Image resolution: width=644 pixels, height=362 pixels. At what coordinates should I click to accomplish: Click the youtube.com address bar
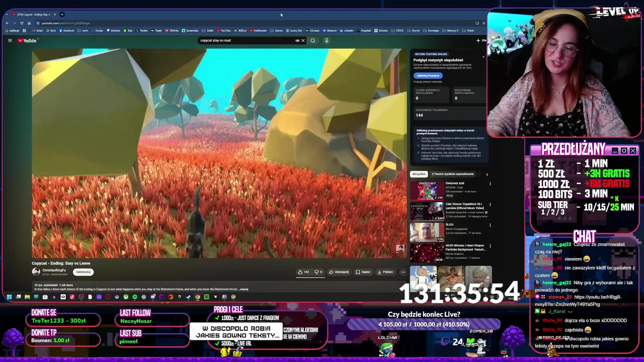pyautogui.click(x=252, y=23)
